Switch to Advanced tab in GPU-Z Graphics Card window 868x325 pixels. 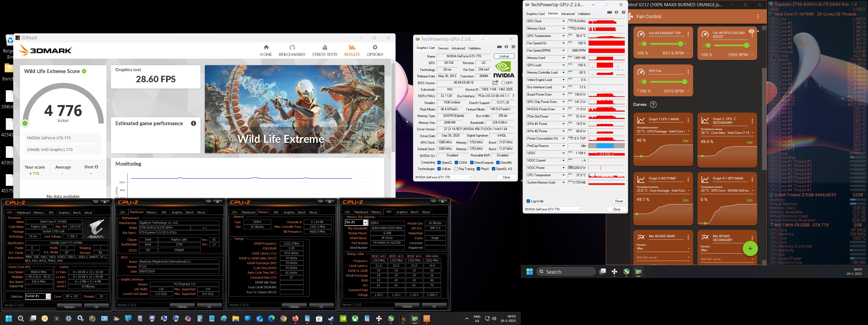(x=458, y=48)
